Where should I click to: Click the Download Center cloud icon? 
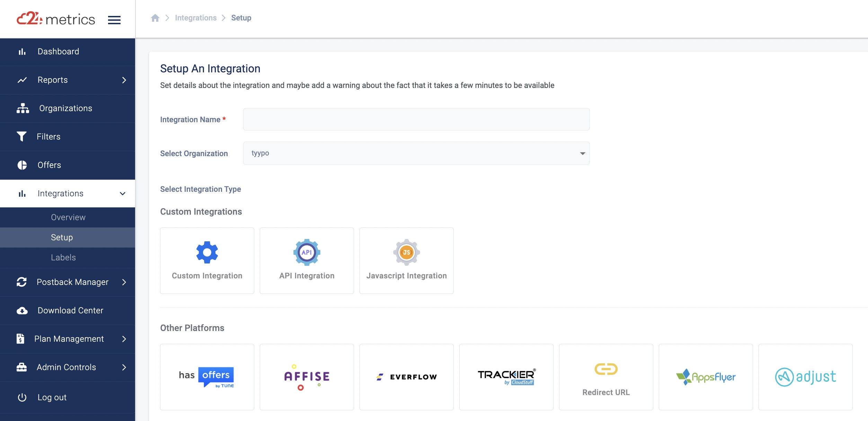21,311
